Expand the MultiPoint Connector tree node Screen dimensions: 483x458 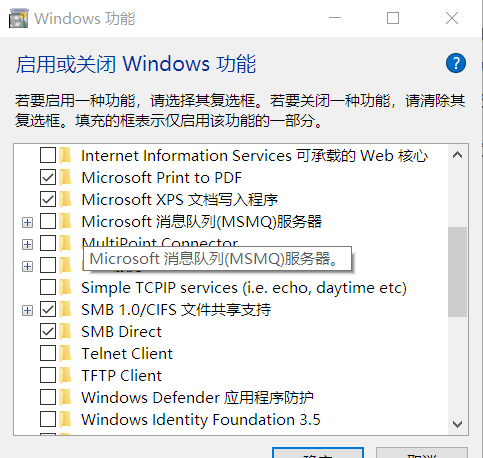point(27,244)
